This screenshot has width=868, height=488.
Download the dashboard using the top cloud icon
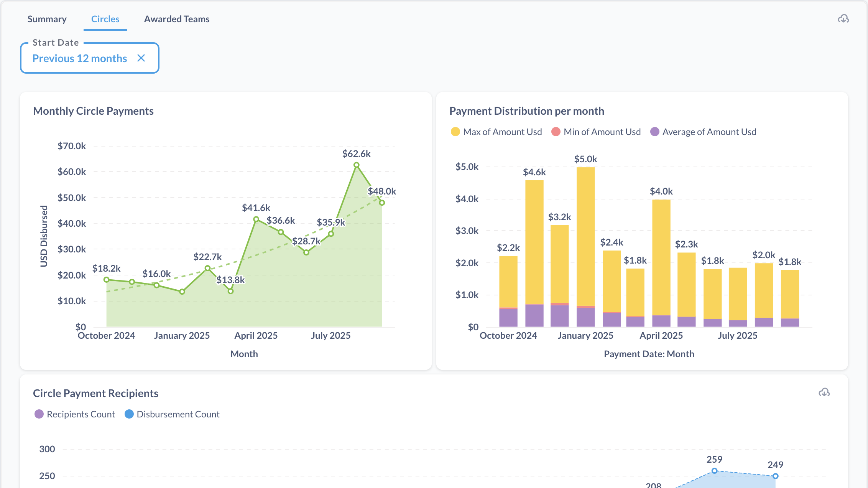tap(843, 19)
